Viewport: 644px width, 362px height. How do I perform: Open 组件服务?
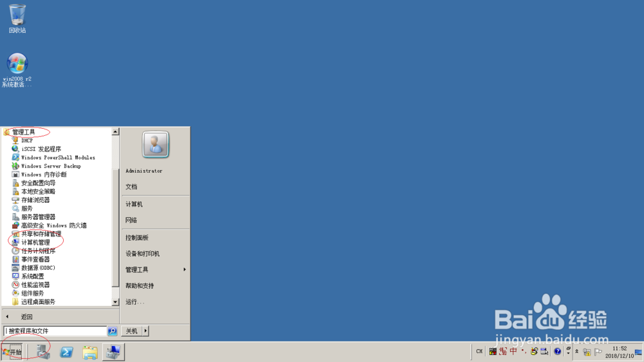pyautogui.click(x=28, y=293)
